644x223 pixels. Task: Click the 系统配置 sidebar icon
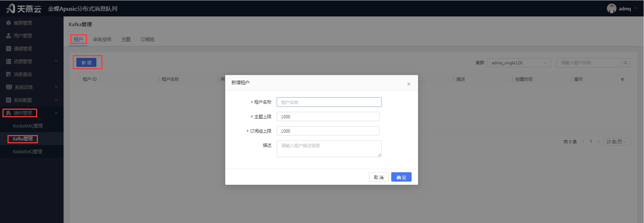pos(9,100)
